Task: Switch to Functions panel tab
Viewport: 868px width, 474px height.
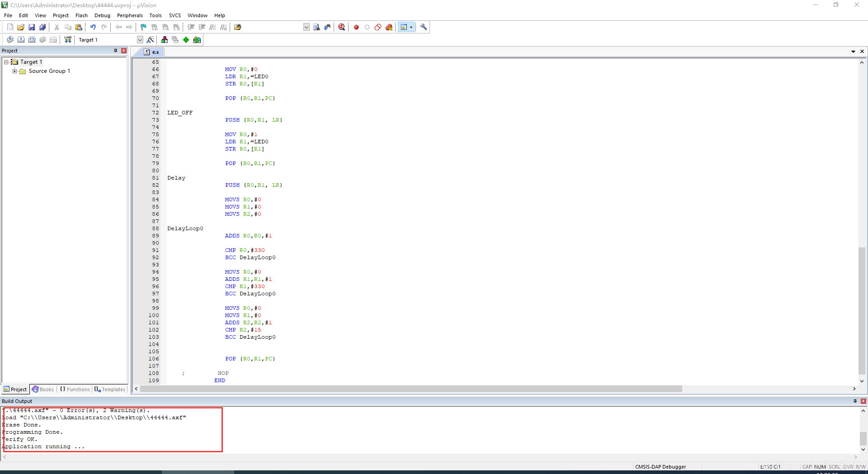Action: (75, 389)
